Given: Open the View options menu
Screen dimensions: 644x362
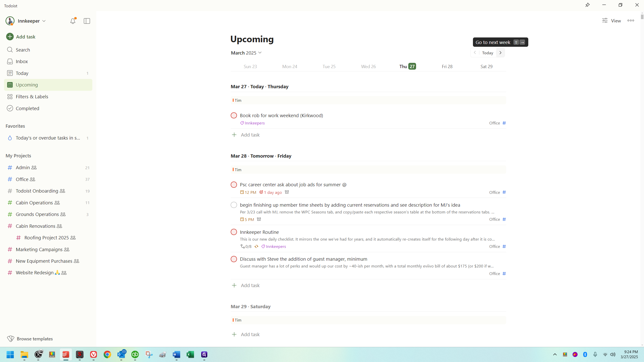Looking at the screenshot, I should pyautogui.click(x=611, y=21).
